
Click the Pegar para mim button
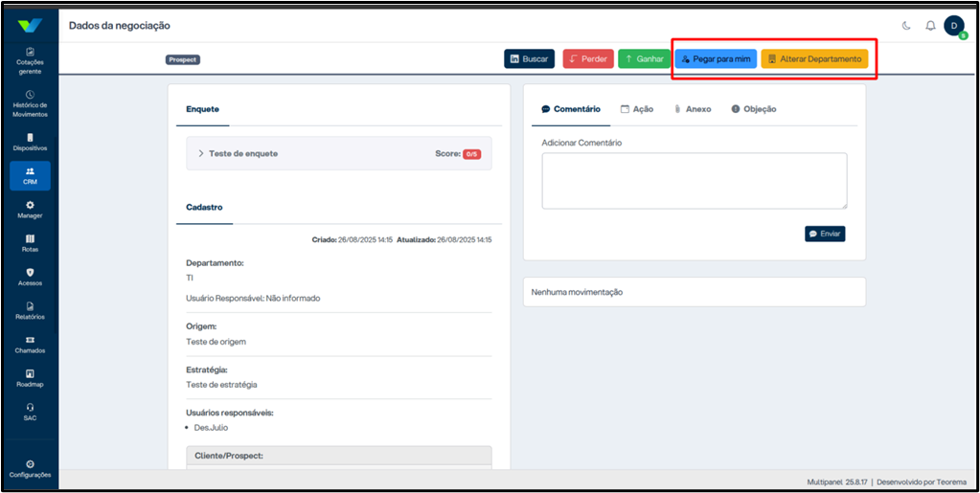717,58
